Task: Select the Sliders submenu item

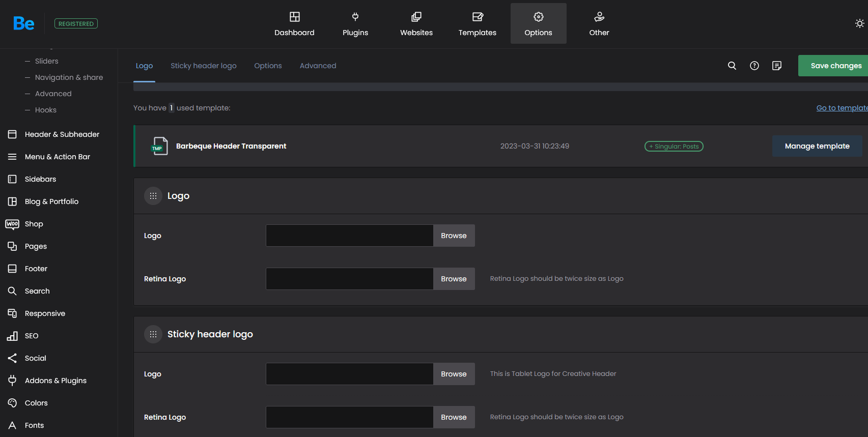Action: (46, 61)
